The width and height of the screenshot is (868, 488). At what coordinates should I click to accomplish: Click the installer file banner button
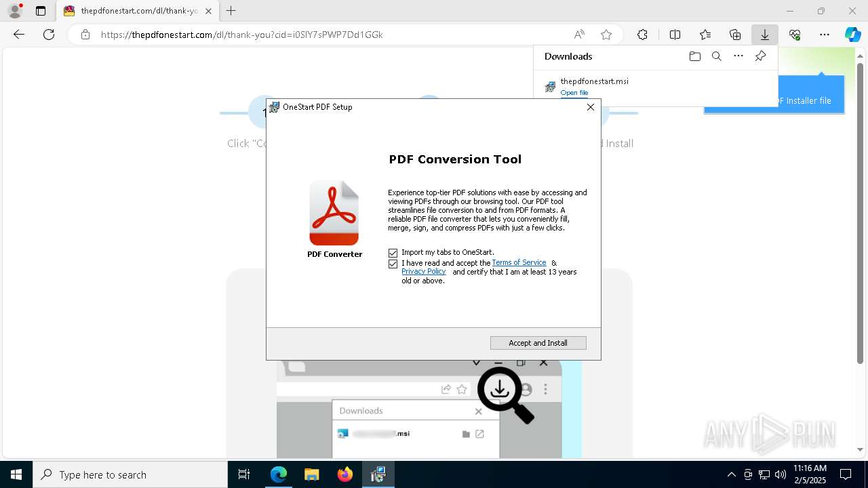[x=774, y=94]
